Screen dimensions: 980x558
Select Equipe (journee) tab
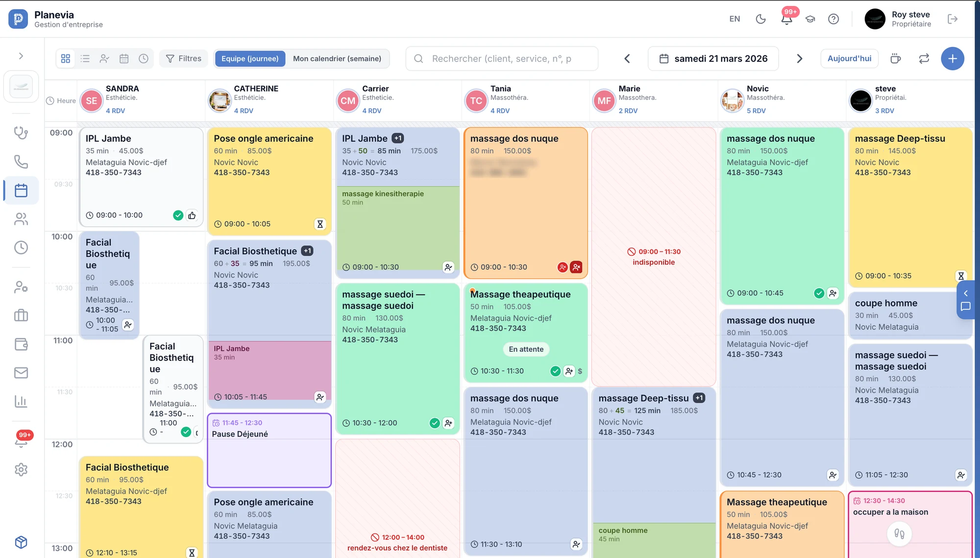coord(250,59)
